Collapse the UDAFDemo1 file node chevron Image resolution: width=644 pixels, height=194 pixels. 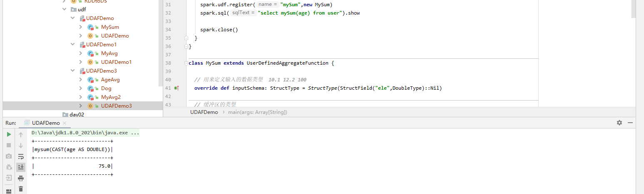click(72, 45)
